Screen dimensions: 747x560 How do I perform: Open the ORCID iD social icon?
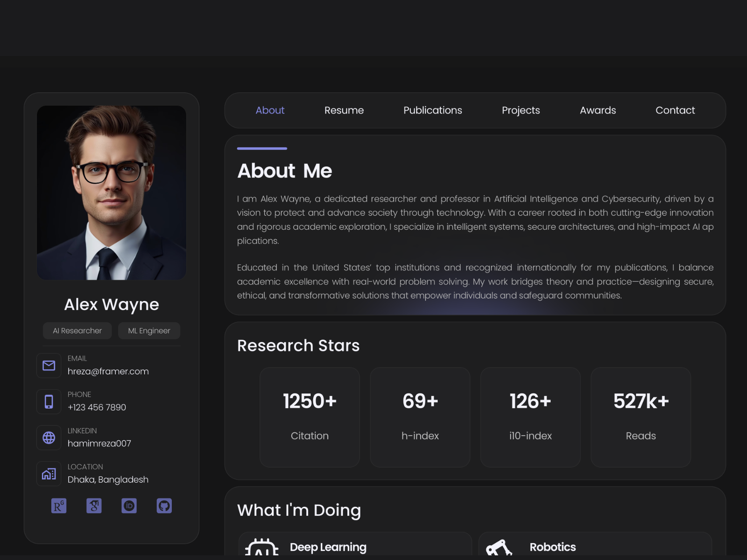point(129,506)
